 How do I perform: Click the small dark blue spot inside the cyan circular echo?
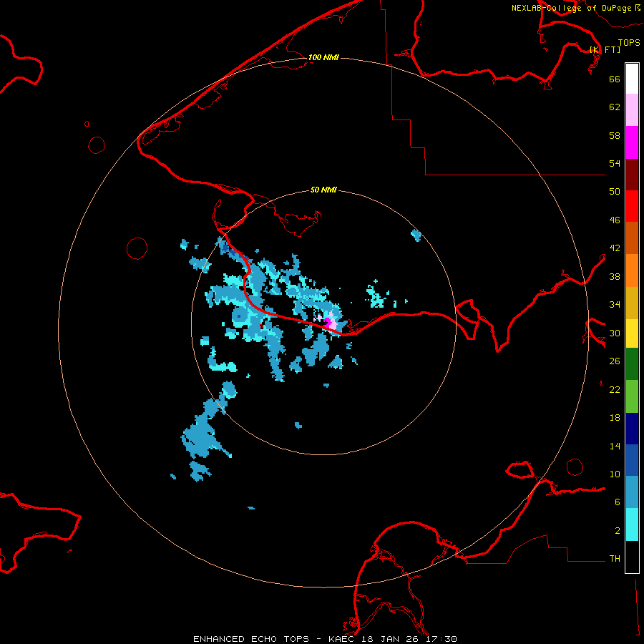pos(238,316)
